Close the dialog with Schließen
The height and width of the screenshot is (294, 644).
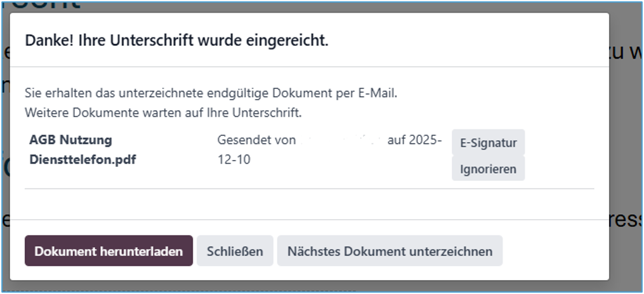tap(235, 251)
